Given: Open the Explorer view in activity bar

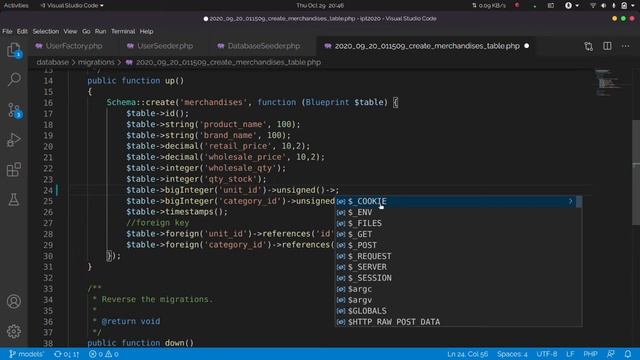Looking at the screenshot, I should pyautogui.click(x=14, y=51).
